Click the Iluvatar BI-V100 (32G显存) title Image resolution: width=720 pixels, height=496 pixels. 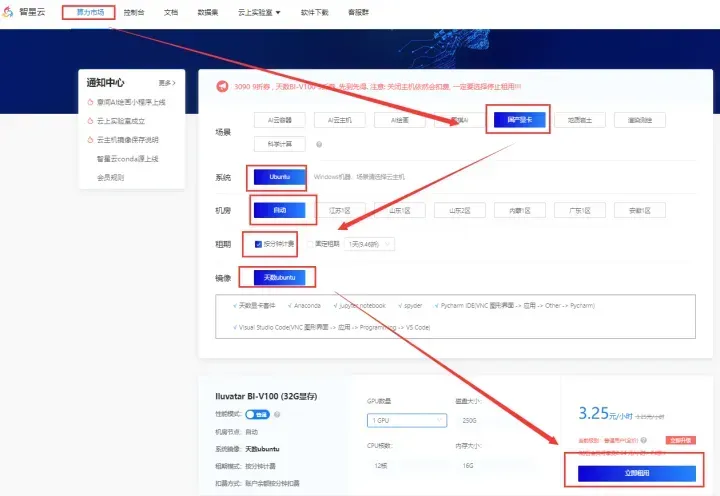point(266,396)
